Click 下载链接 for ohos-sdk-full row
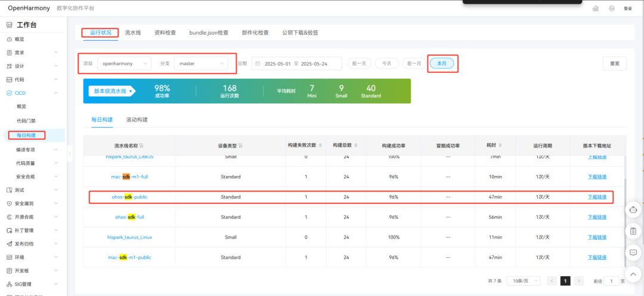This screenshot has height=296, width=644. click(597, 217)
